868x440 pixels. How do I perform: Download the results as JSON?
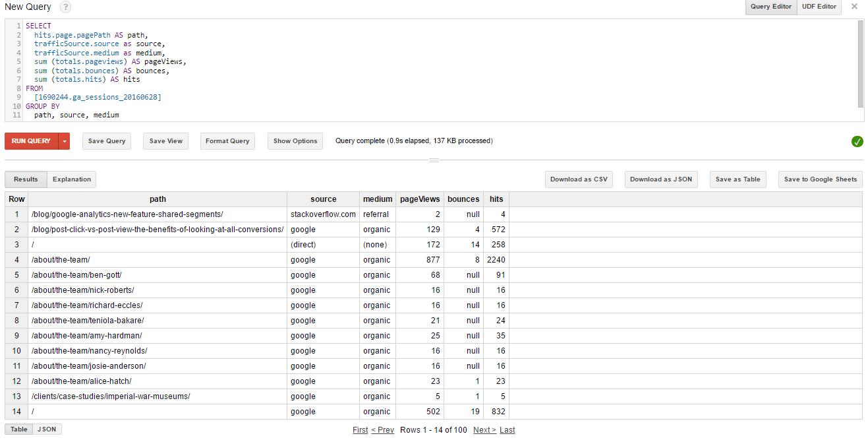pos(661,179)
